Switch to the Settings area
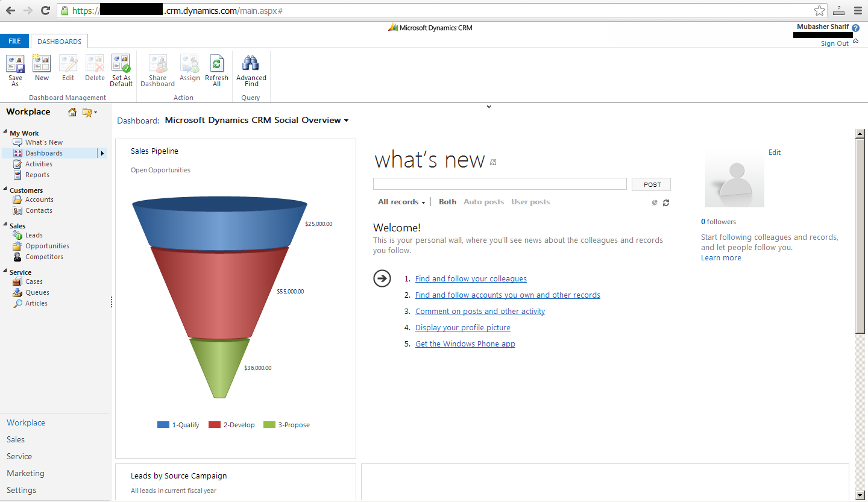Viewport: 868px width, 502px height. (21, 490)
